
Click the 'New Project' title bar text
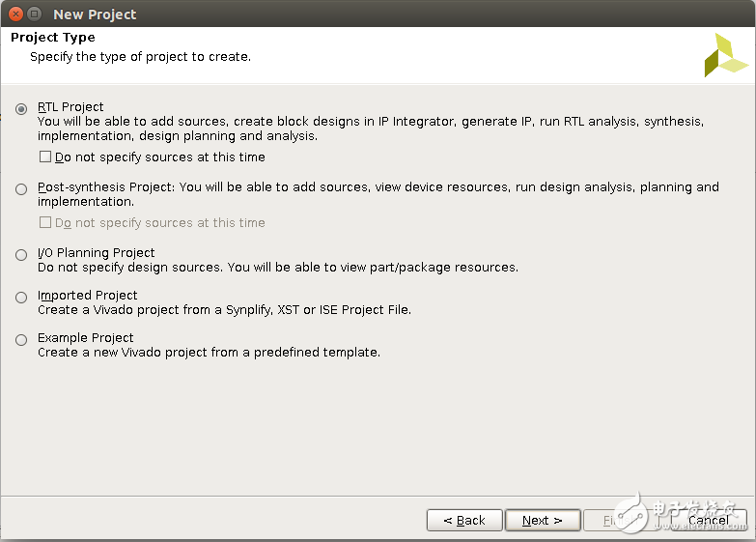point(95,14)
